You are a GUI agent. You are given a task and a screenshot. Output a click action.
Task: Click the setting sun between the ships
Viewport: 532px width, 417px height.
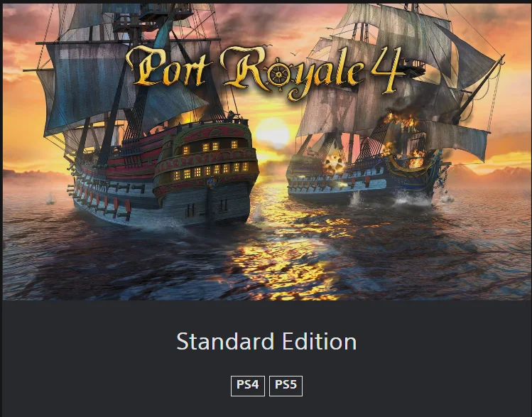[272, 133]
